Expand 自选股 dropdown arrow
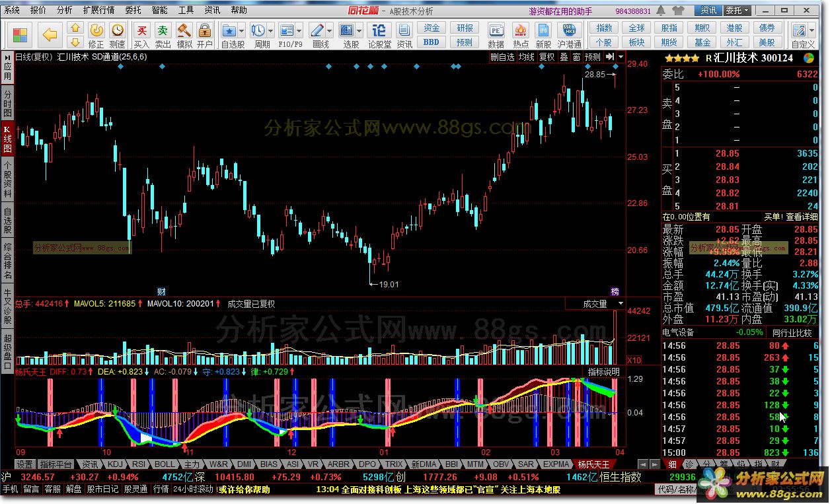The image size is (830, 504). (x=242, y=31)
